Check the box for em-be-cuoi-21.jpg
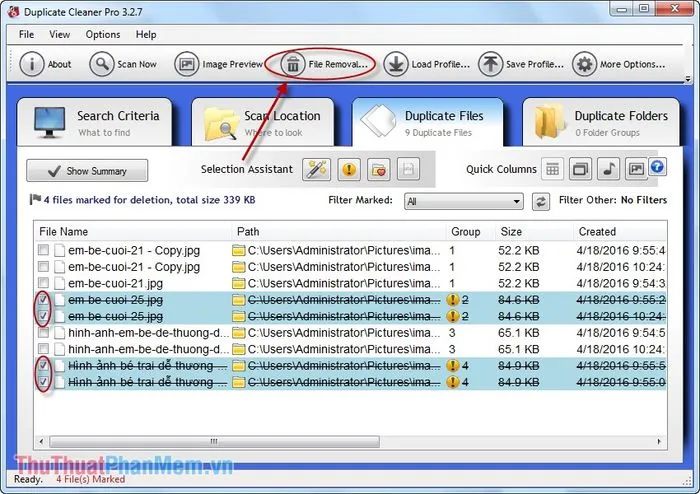Viewport: 700px width, 494px height. coord(43,283)
